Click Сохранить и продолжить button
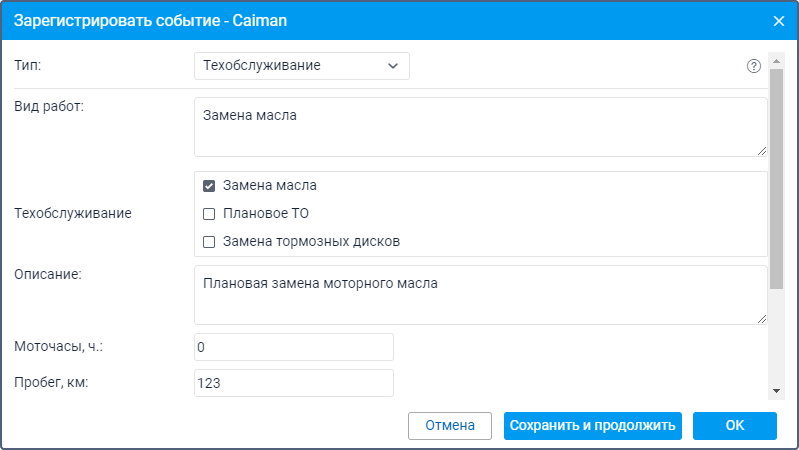The image size is (799, 450). tap(593, 426)
